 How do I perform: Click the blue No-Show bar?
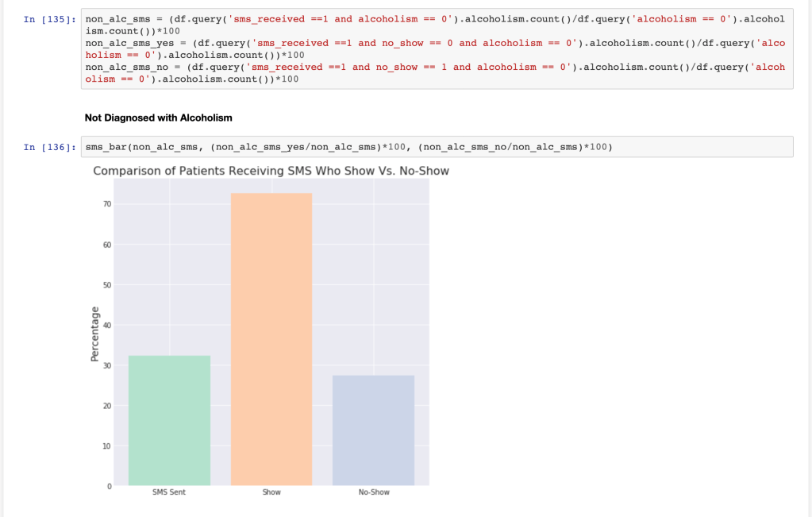(373, 430)
